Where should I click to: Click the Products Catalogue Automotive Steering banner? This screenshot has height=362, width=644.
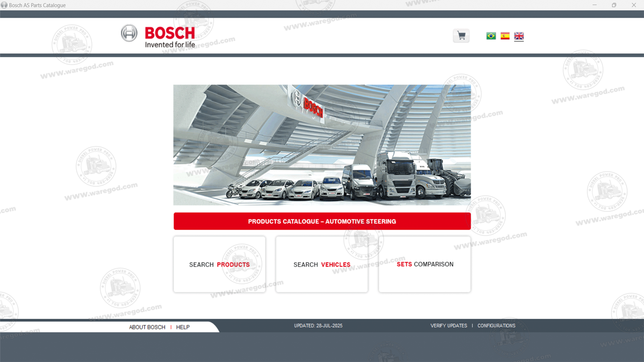322,221
